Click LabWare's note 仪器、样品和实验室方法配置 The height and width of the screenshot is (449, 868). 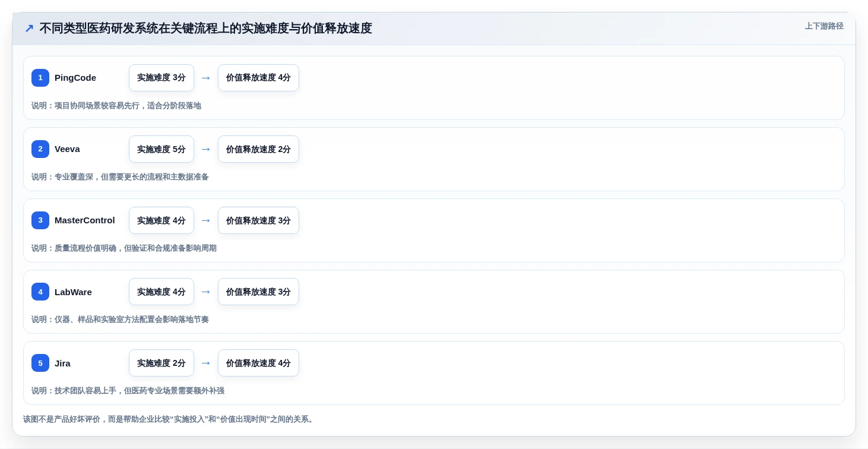[x=120, y=320]
